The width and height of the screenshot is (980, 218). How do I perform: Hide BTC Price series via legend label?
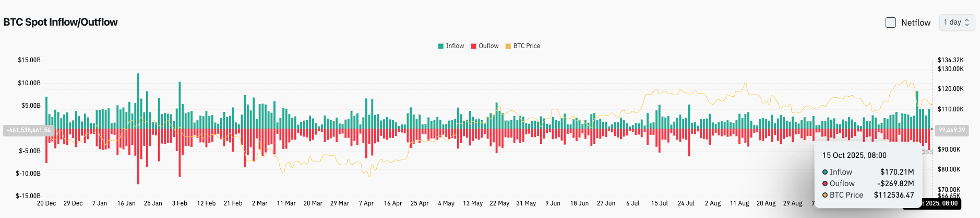527,46
